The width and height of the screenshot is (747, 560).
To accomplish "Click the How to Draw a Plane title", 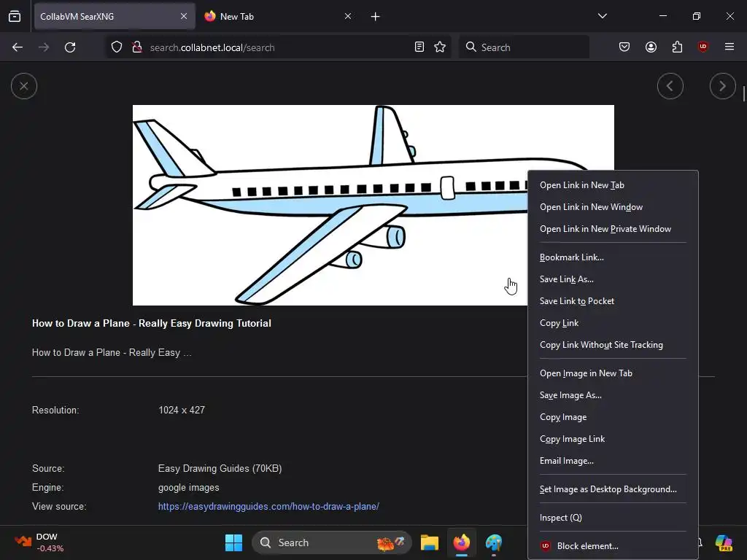I will point(152,323).
